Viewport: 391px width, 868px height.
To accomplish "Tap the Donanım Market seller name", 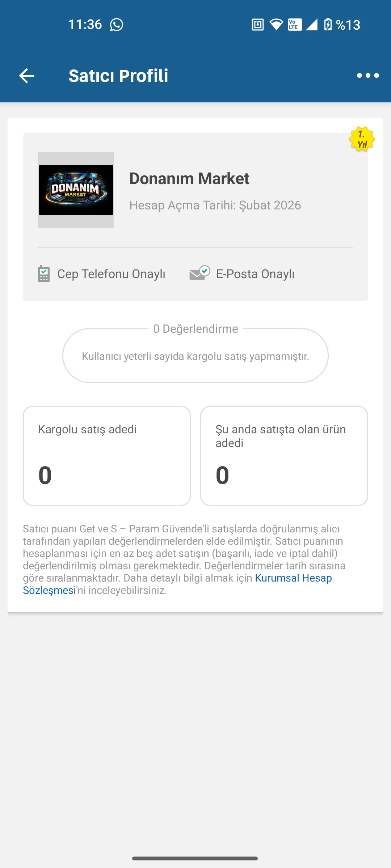I will point(189,179).
